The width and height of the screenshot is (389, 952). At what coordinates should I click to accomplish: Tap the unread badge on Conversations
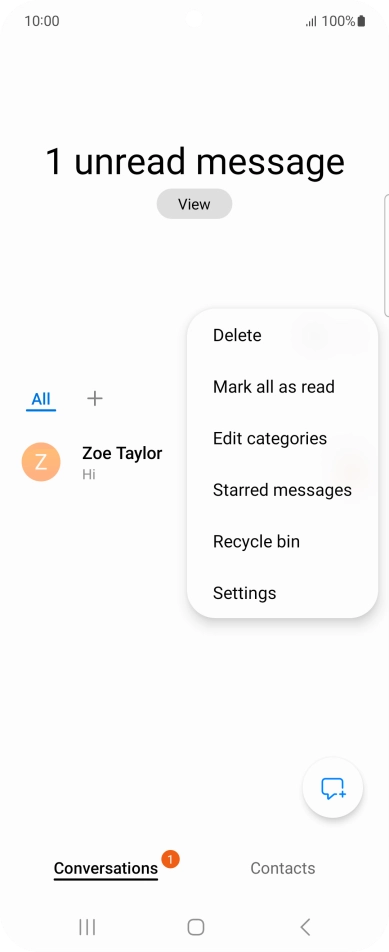click(x=171, y=858)
